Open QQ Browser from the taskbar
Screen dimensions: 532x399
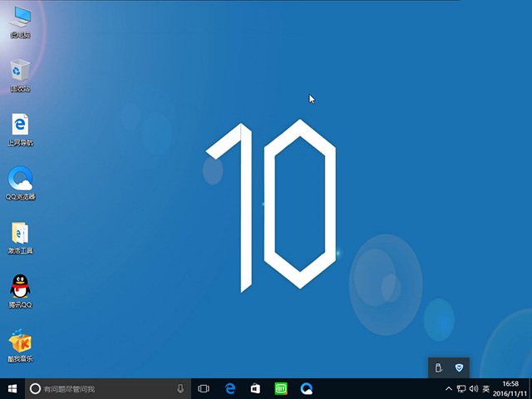[x=307, y=388]
